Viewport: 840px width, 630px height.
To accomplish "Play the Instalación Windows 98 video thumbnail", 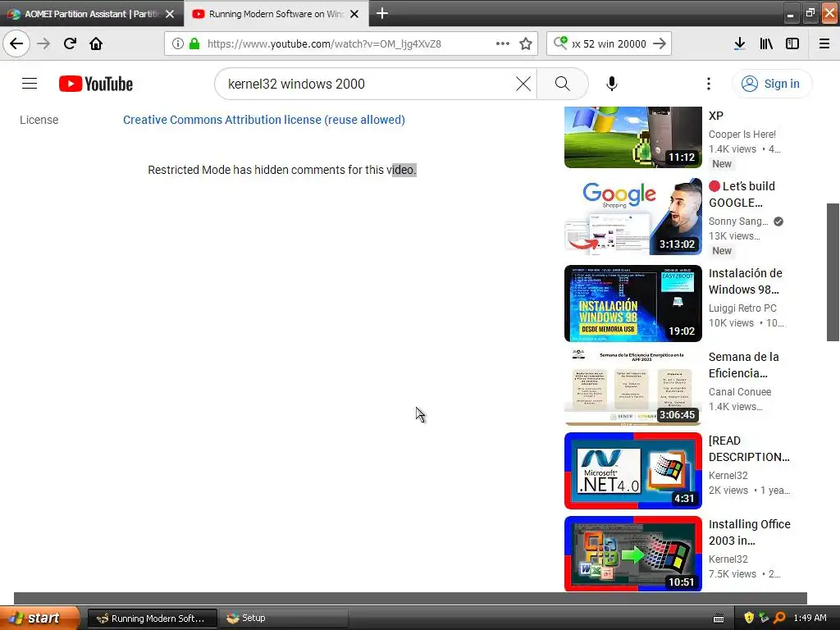I will 632,304.
